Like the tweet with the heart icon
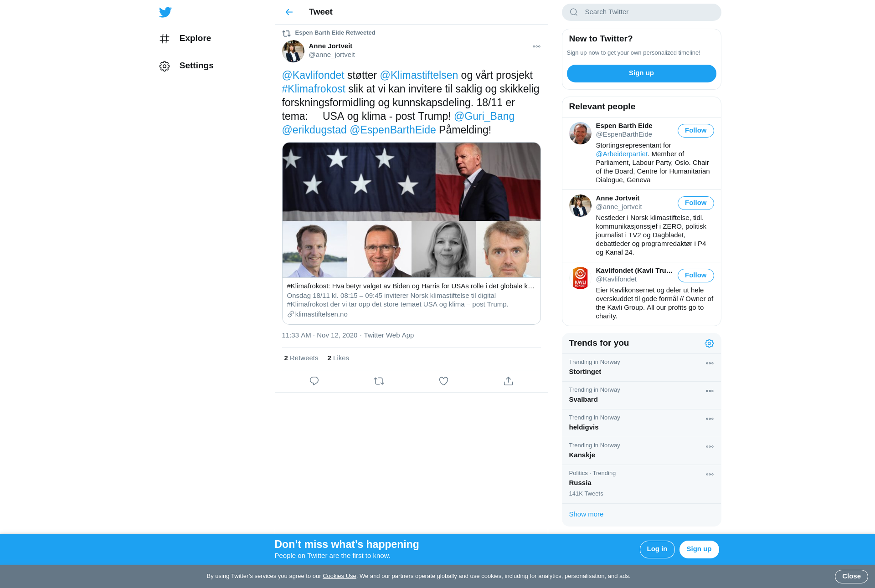875x588 pixels. click(443, 381)
